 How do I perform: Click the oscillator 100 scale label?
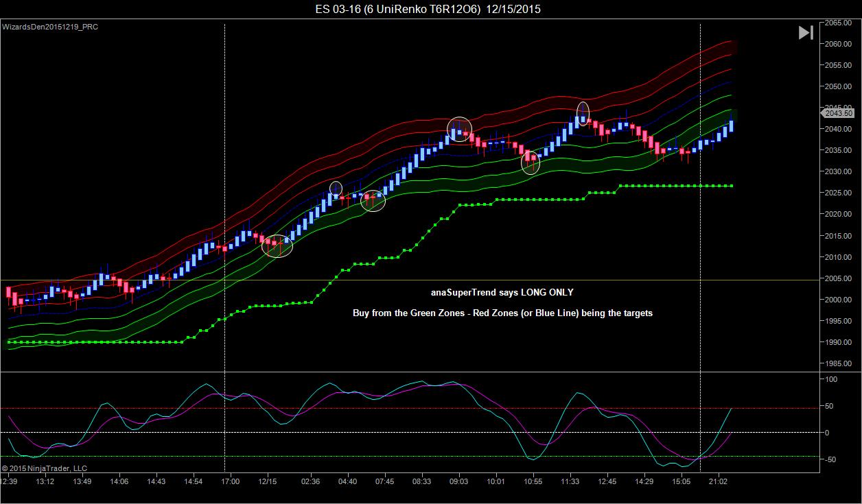click(x=832, y=379)
